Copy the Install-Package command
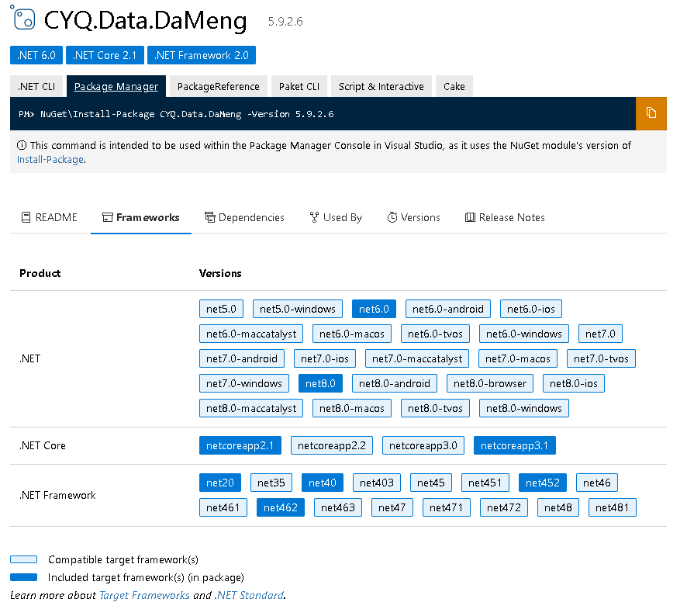 click(651, 113)
